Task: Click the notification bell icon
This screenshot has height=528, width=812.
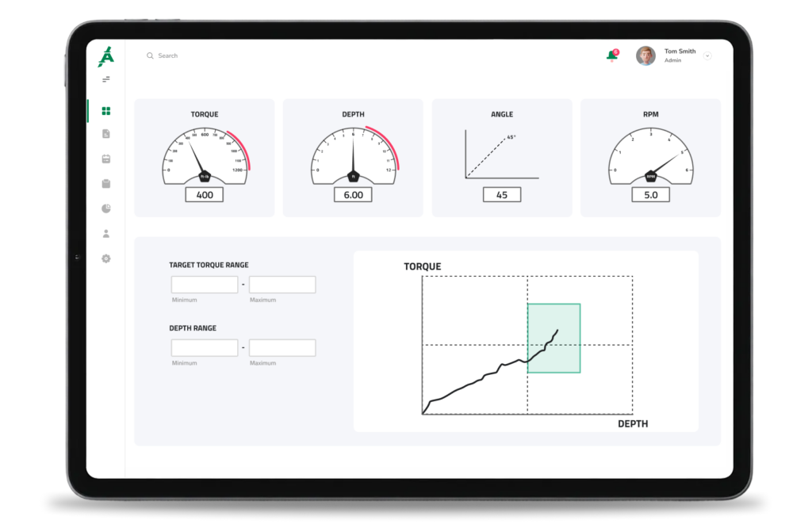Action: tap(611, 55)
